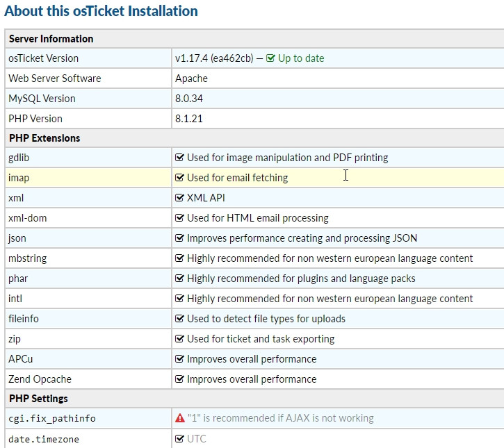Screen dimensions: 504x448
Task: Click the json extension name
Action: coord(17,239)
